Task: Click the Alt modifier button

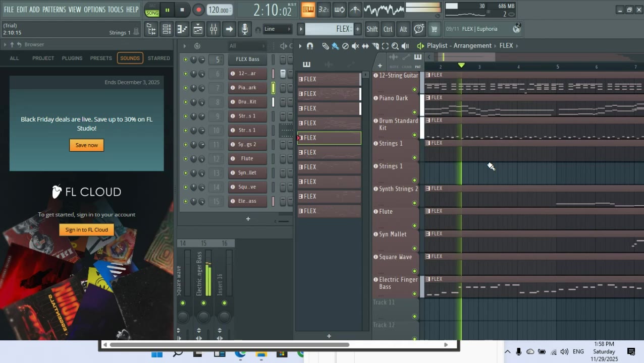Action: [403, 29]
